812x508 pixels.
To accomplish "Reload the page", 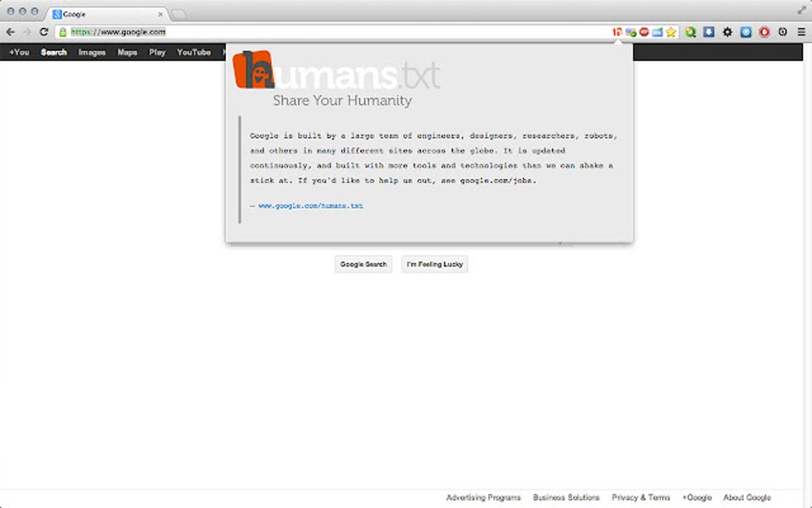I will point(44,32).
